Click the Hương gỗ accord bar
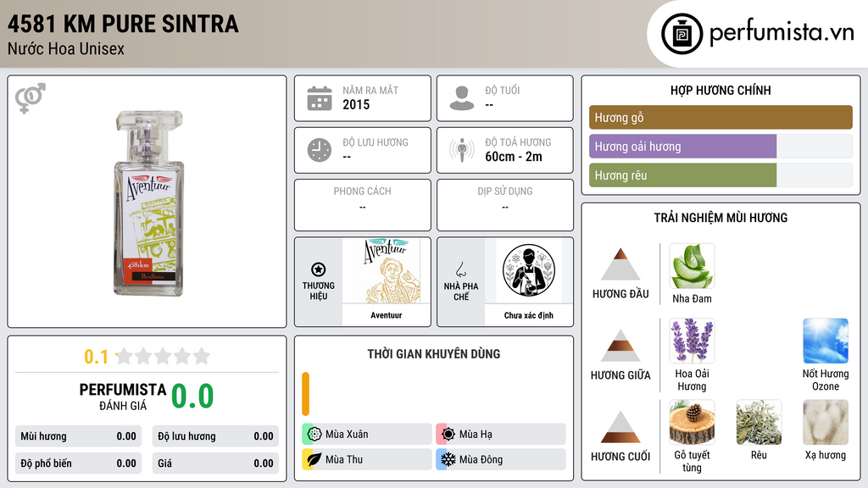Screen dimensions: 868x488 pyautogui.click(x=721, y=117)
